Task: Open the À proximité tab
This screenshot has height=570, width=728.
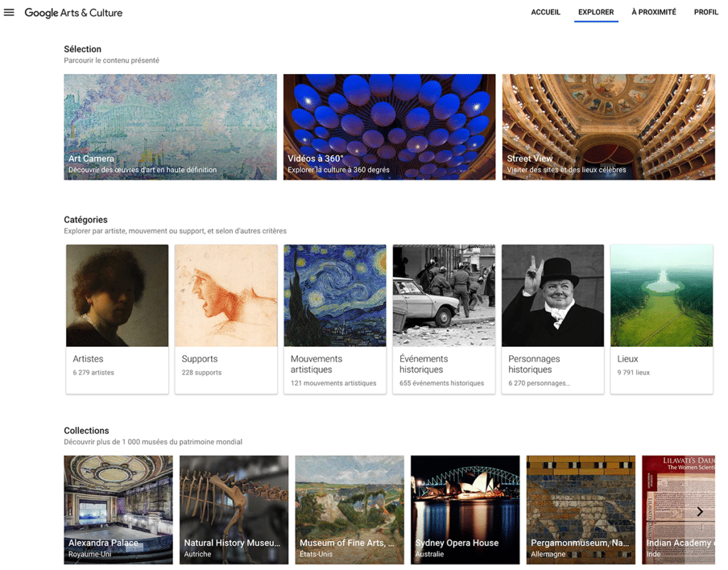Action: tap(654, 12)
